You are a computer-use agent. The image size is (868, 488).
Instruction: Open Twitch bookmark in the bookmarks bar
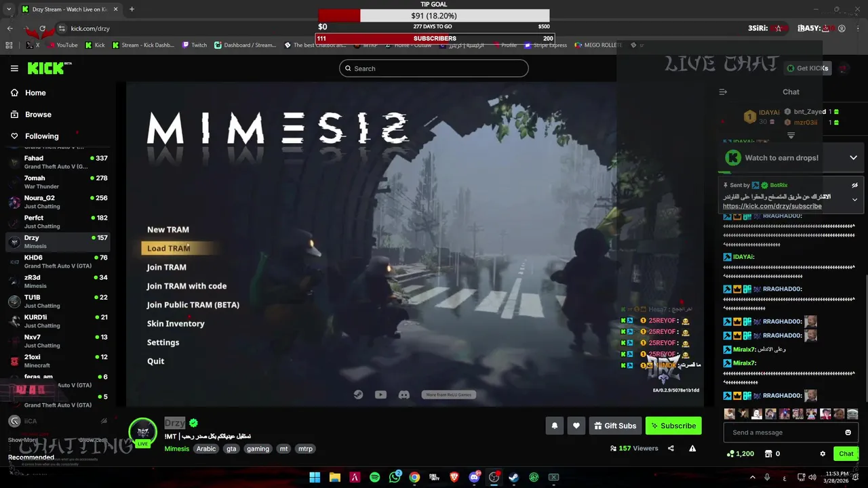pyautogui.click(x=194, y=45)
